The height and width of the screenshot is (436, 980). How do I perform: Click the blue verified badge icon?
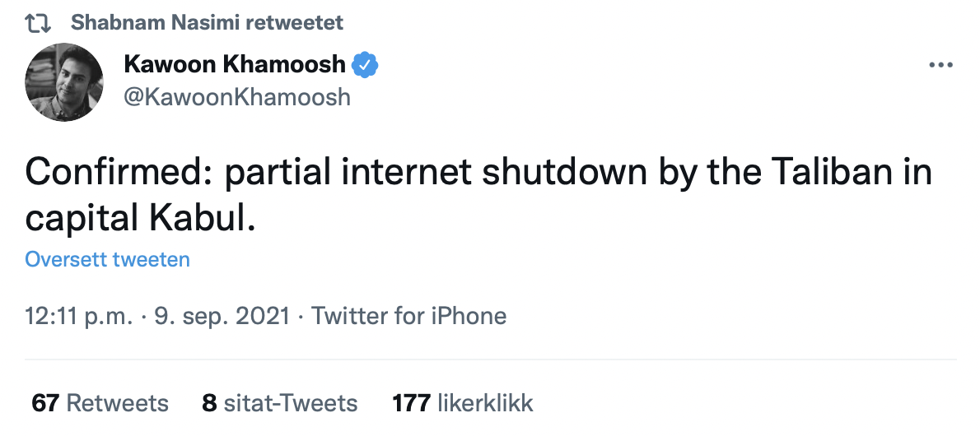(x=364, y=64)
